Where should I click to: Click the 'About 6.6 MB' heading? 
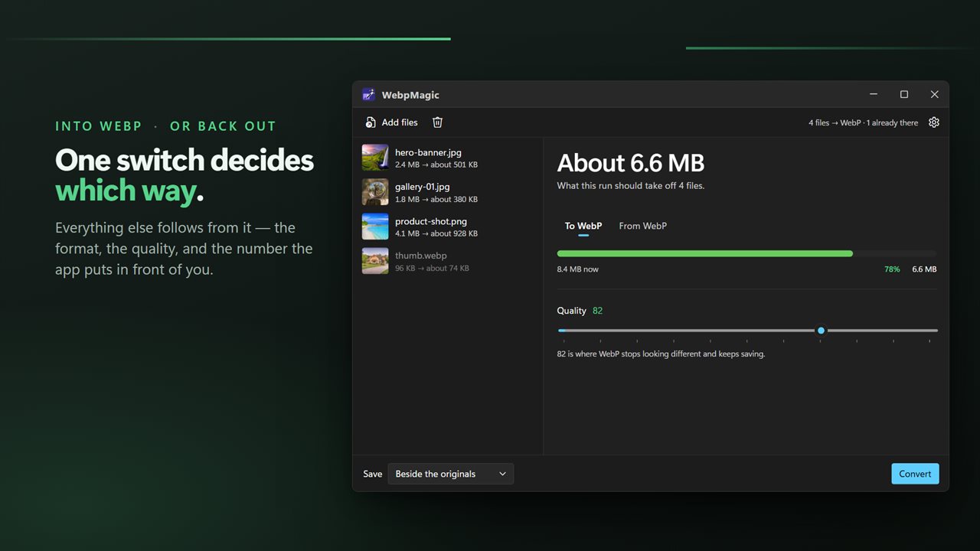point(631,163)
